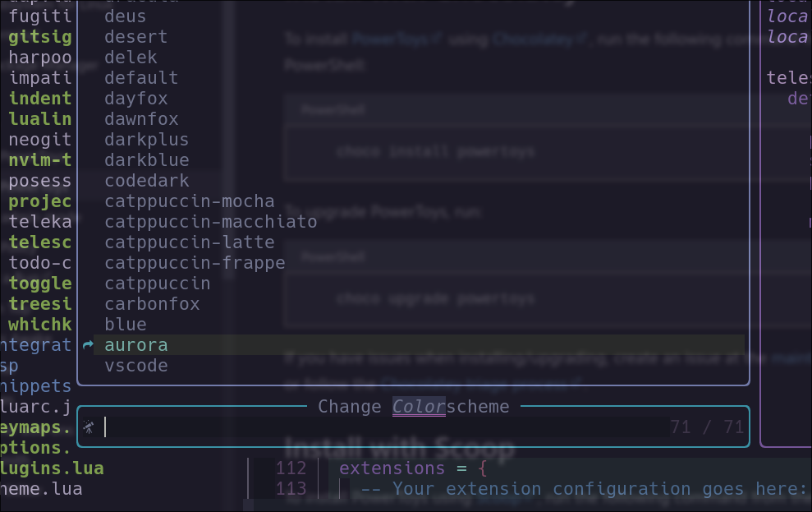
Task: Open toggle file in the file tree
Action: [x=40, y=284]
